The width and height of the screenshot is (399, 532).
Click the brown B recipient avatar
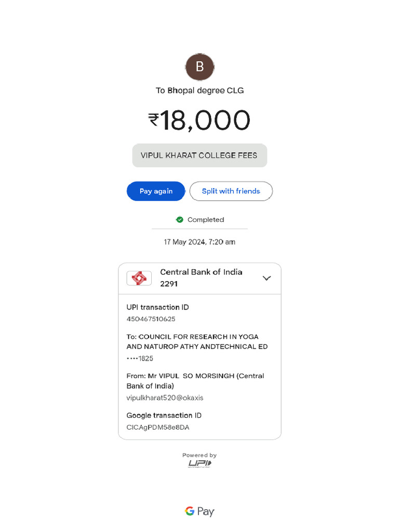199,67
